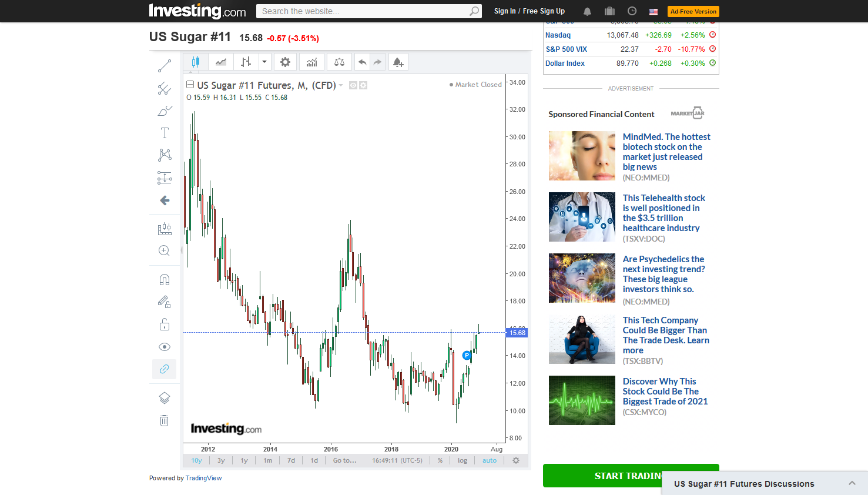Click the P marker on chart
Viewport: 868px width, 495px height.
pos(467,355)
